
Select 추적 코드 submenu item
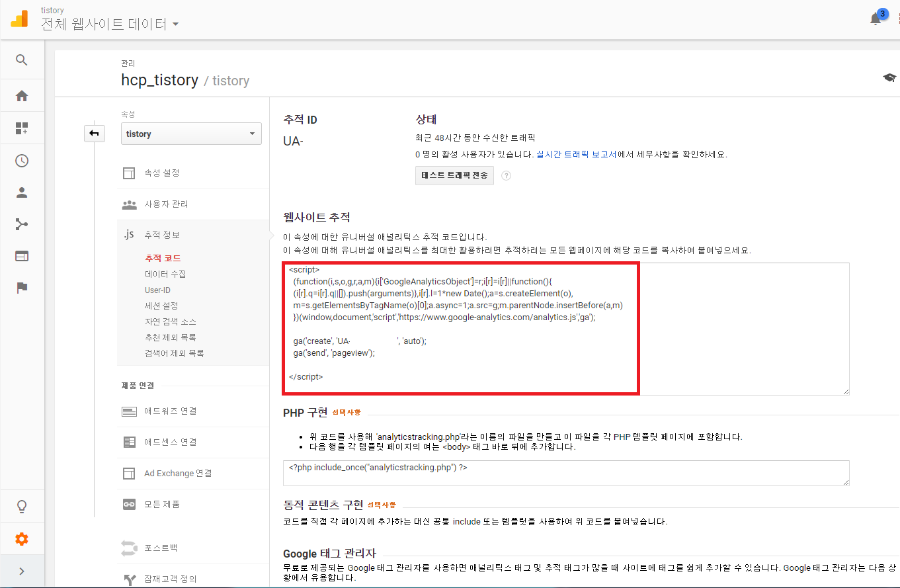point(163,258)
